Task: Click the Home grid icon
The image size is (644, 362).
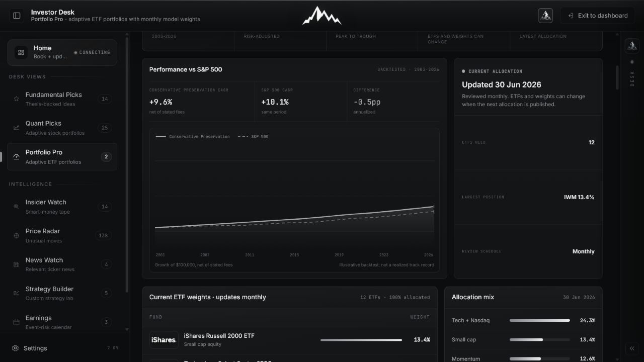Action: [21, 52]
